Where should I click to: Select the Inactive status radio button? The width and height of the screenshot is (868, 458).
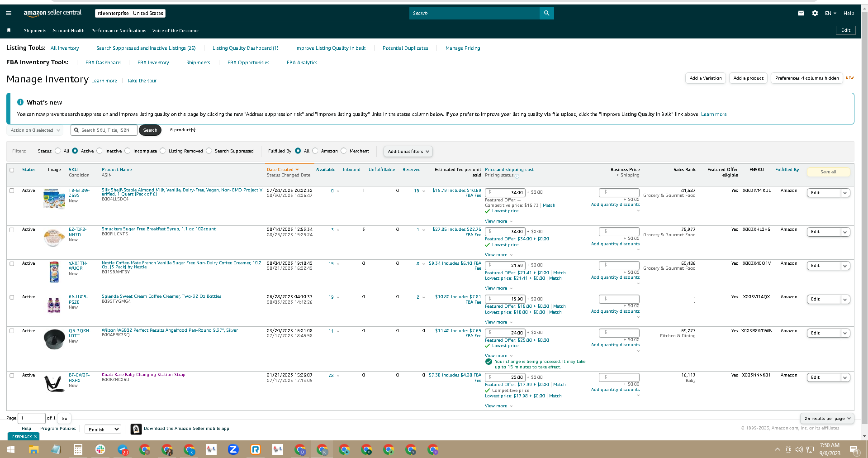pyautogui.click(x=100, y=151)
